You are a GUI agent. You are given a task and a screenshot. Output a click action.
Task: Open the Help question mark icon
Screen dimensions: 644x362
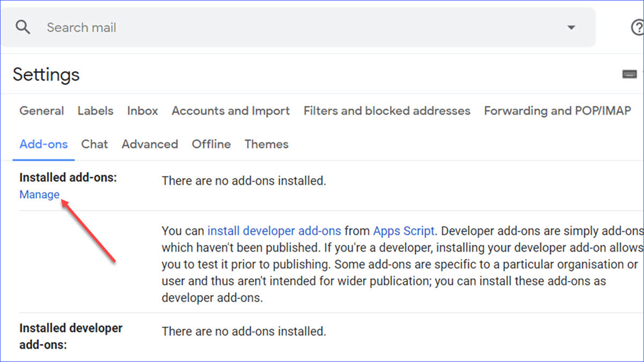coord(637,27)
